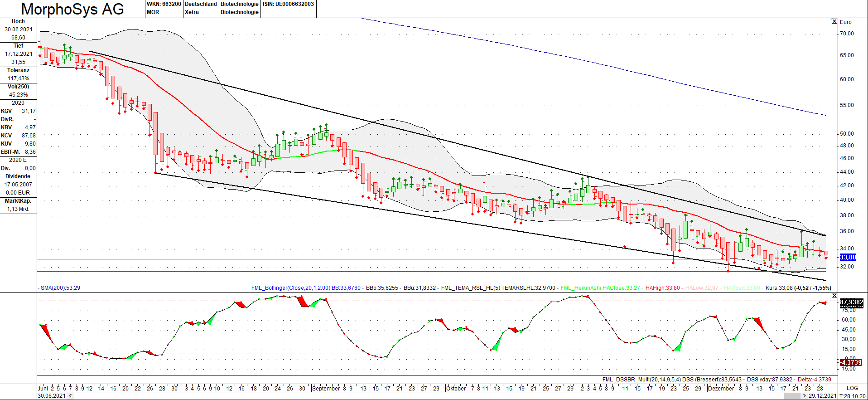The image size is (868, 400).
Task: Click the end date 29.12.2021 at bottom right
Action: click(822, 396)
